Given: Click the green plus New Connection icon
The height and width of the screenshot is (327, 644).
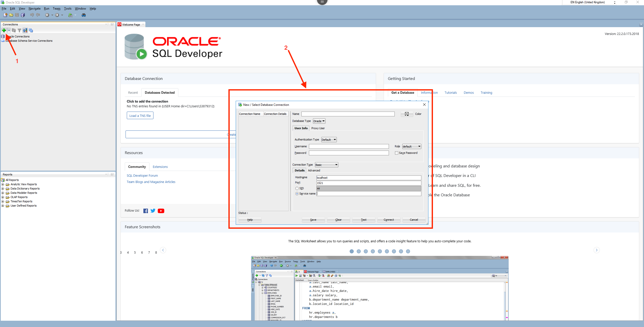Looking at the screenshot, I should pos(4,30).
